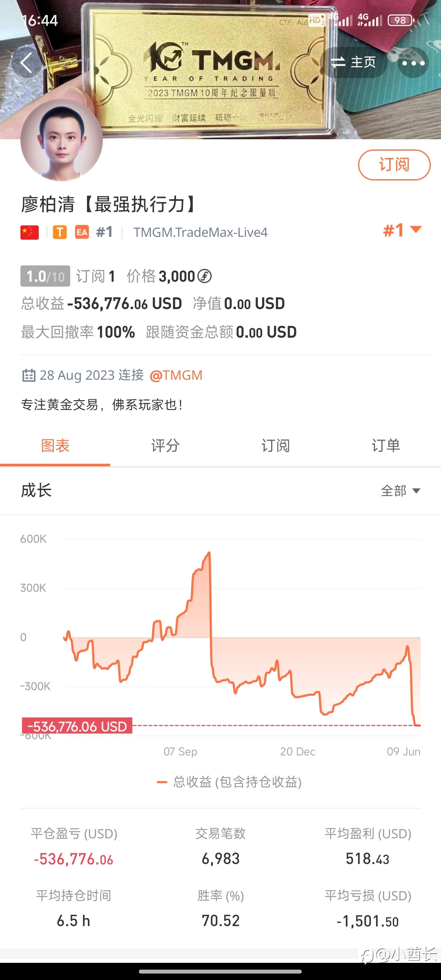Tap the orange T trader badge

coord(60,232)
